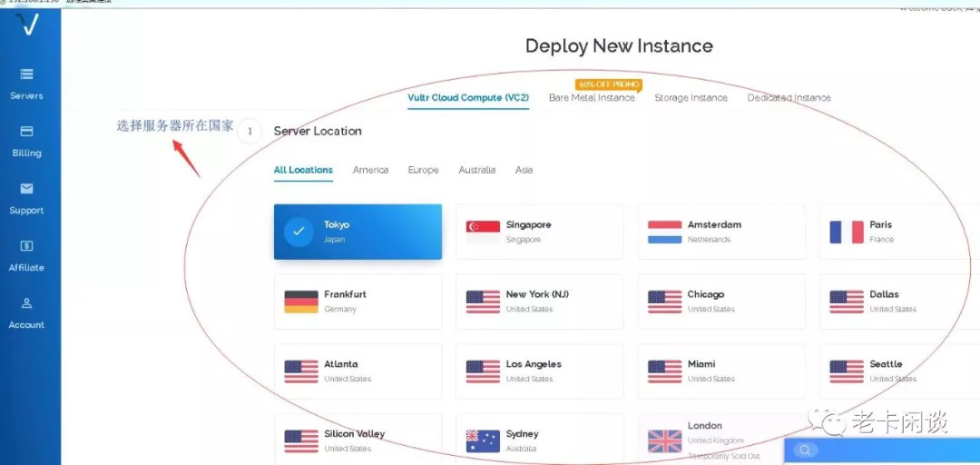Click the Deploy New Instance title
This screenshot has height=465, width=980.
pos(619,45)
